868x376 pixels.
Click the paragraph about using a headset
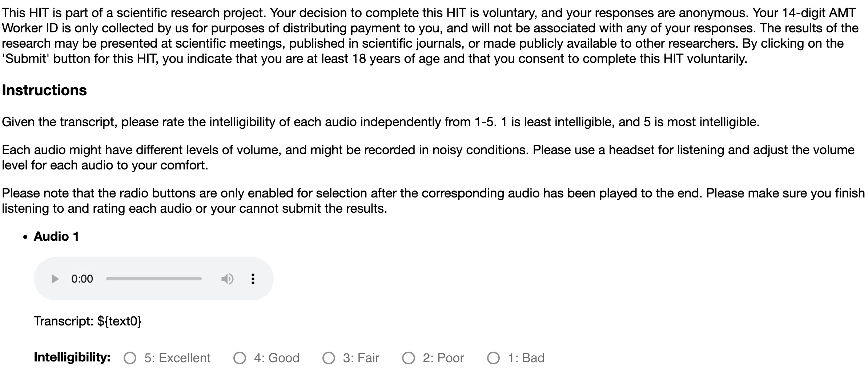pyautogui.click(x=429, y=157)
